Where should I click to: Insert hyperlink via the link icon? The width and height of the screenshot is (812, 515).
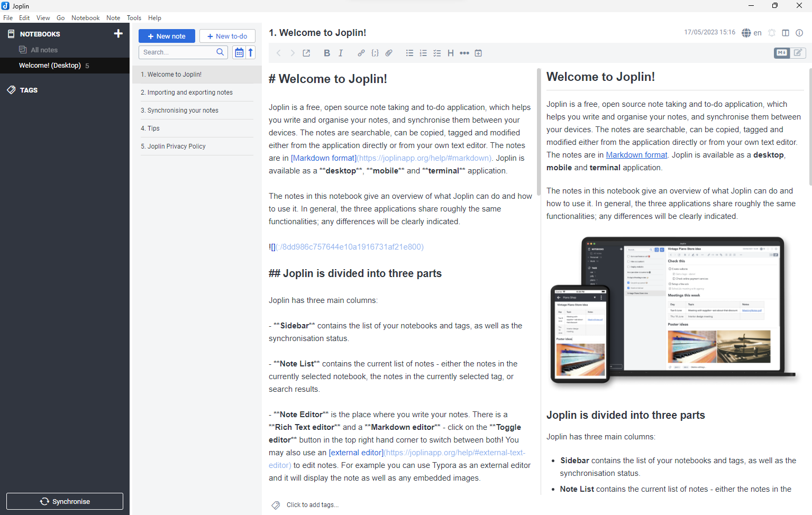[x=361, y=53]
